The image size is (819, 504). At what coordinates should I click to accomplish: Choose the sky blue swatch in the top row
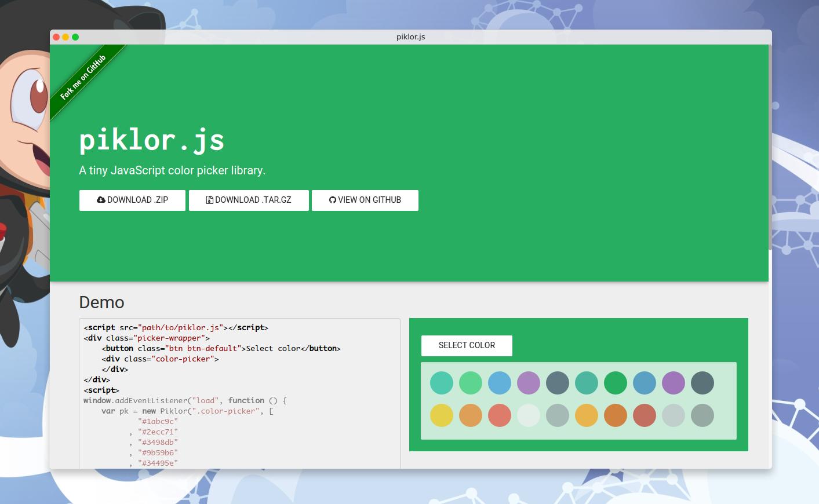coord(500,383)
